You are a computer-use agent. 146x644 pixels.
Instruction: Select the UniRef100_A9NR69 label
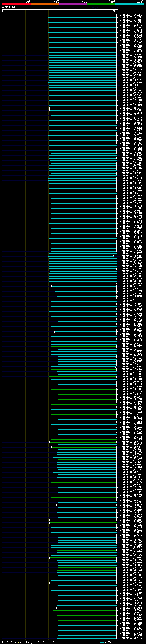click(x=131, y=369)
